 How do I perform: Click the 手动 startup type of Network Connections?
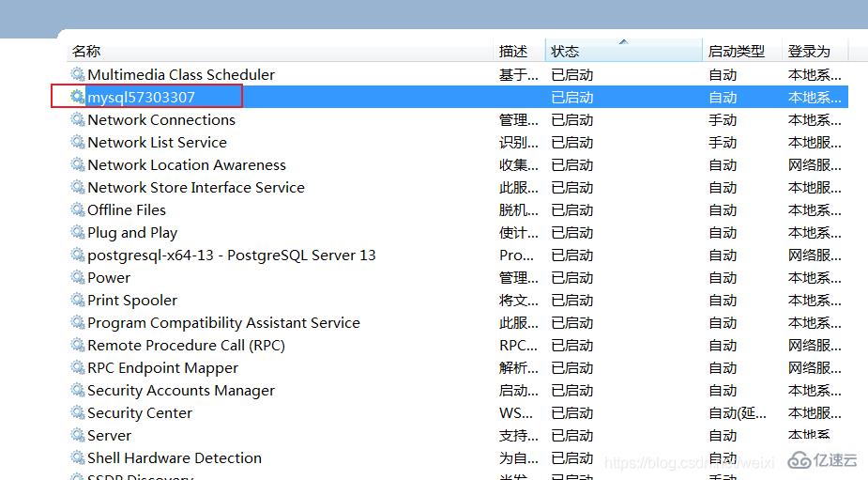723,119
